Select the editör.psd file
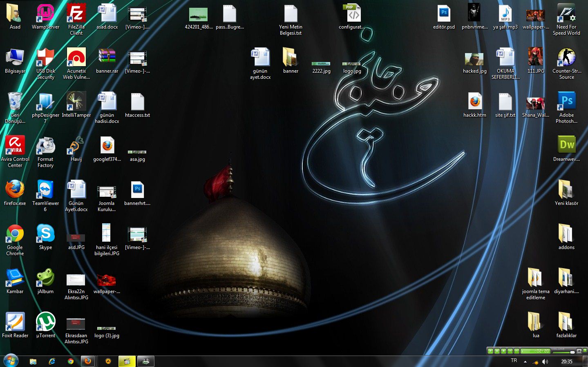 pyautogui.click(x=444, y=17)
